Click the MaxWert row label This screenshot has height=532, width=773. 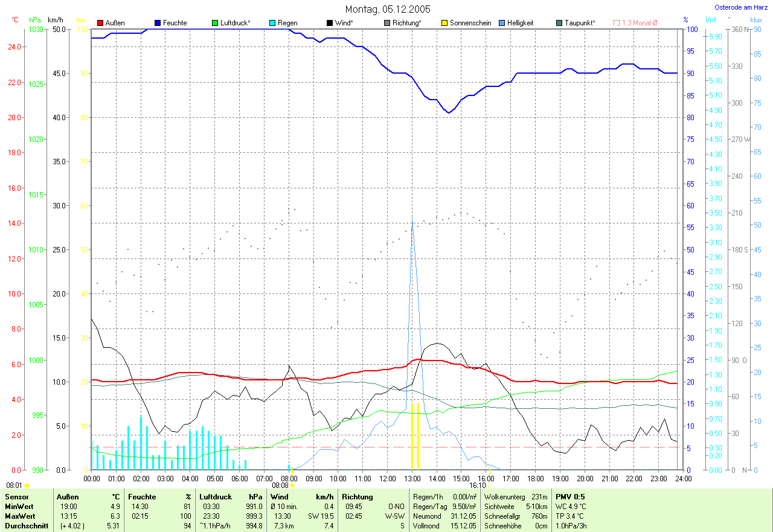21,516
